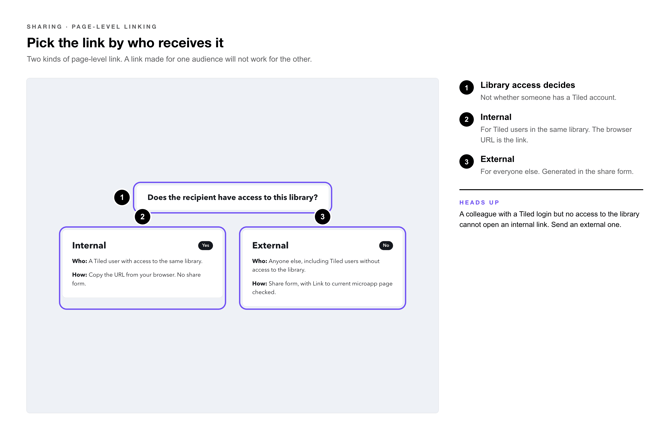This screenshot has height=430, width=670.
Task: Click the paragraph starting "A colleague with a Tiled login"
Action: (549, 219)
